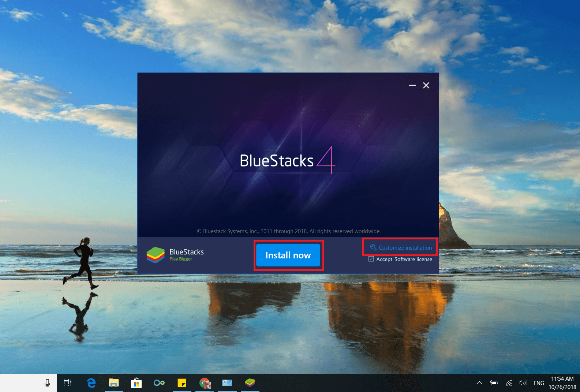
Task: Click Cortana search box on taskbar
Action: pyautogui.click(x=28, y=383)
